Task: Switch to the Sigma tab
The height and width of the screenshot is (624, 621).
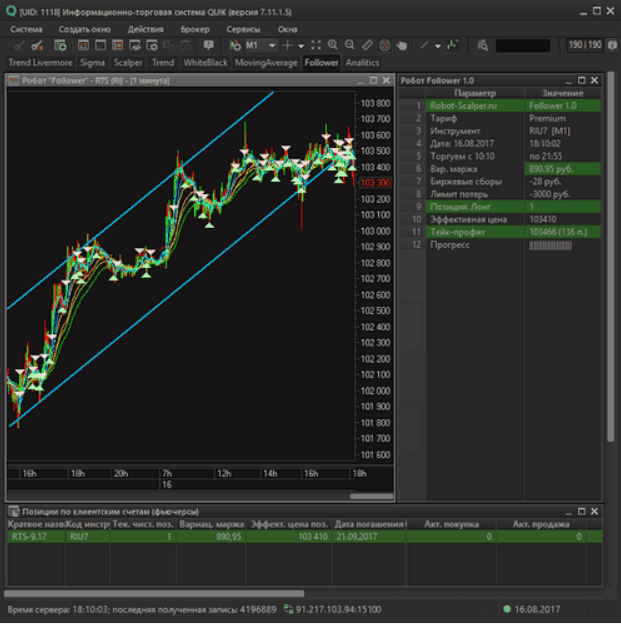Action: [92, 63]
